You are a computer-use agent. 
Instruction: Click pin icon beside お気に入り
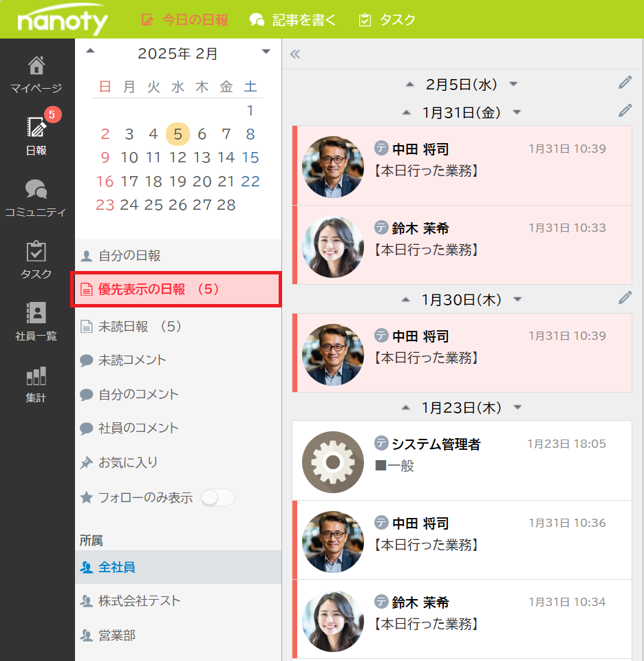pyautogui.click(x=87, y=463)
